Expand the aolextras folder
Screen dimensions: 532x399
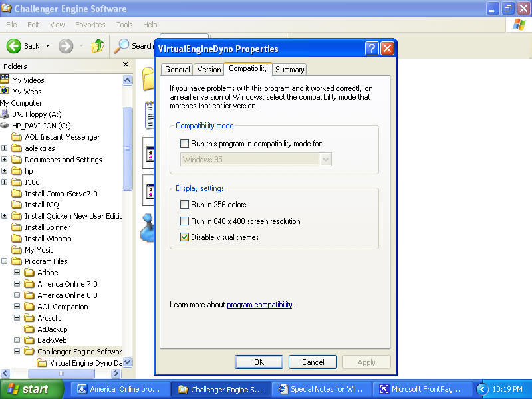5,148
